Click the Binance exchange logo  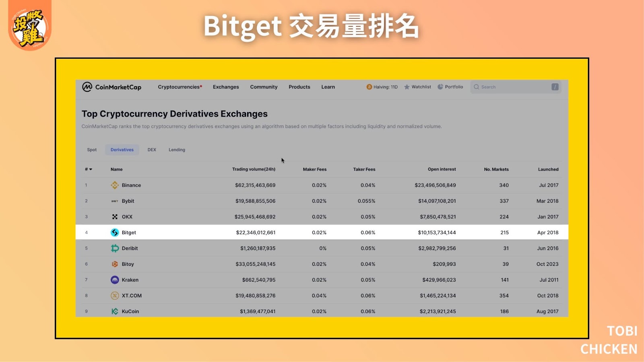[115, 185]
